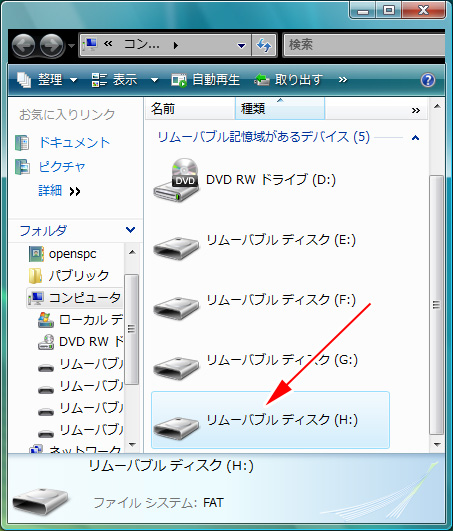This screenshot has width=453, height=531.
Task: Collapse the フォルダ pane with its chevron
Action: 130,230
